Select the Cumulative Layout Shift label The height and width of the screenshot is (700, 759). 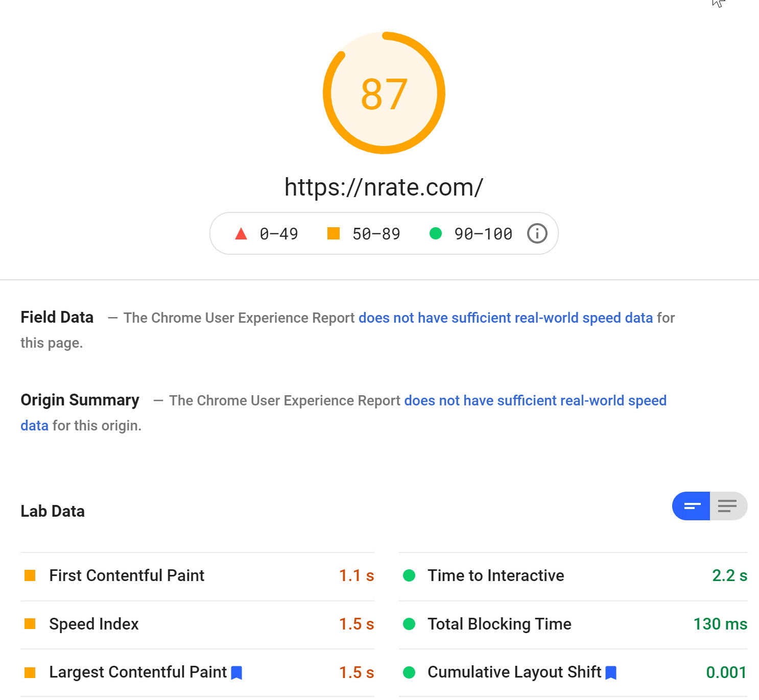[x=514, y=672]
